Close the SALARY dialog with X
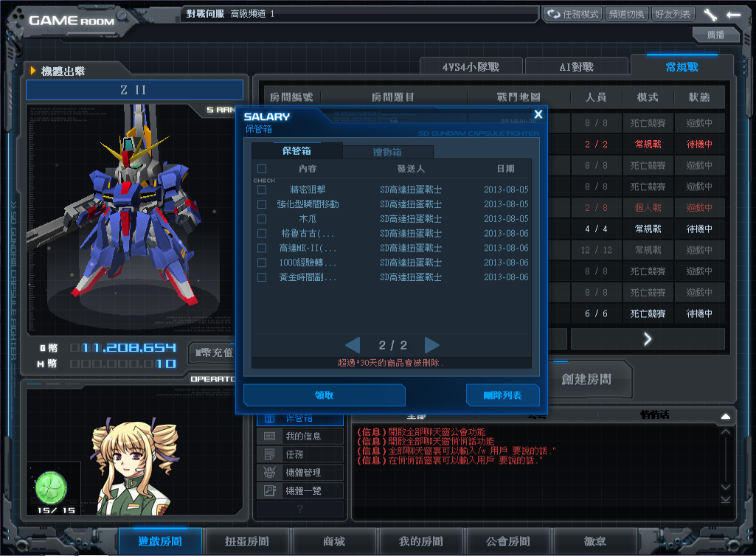The height and width of the screenshot is (556, 756). 538,114
